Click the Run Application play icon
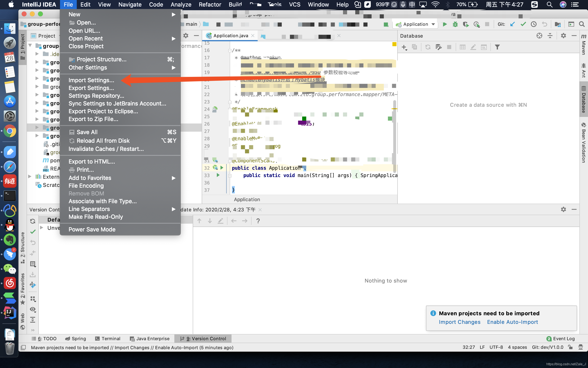588x368 pixels. [x=445, y=24]
